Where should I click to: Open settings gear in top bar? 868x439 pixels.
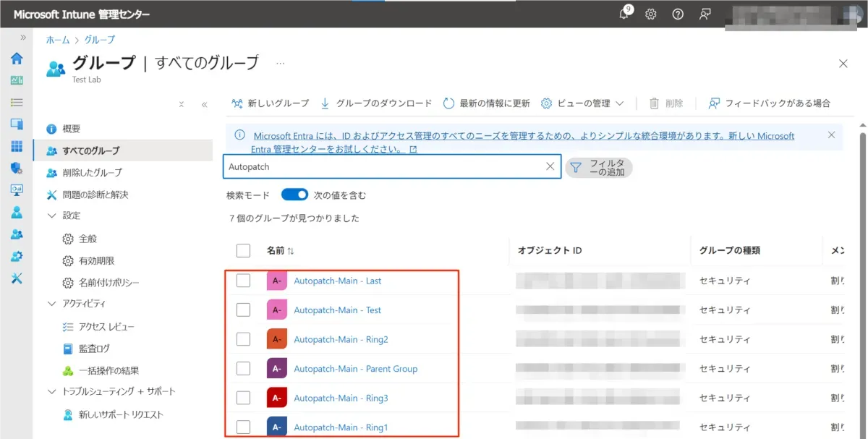651,14
